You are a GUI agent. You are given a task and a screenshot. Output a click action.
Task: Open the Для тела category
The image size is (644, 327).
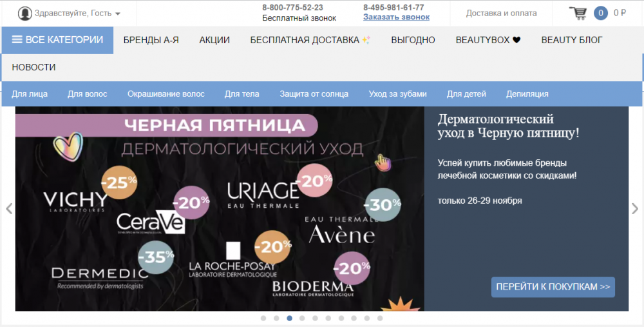(x=242, y=94)
